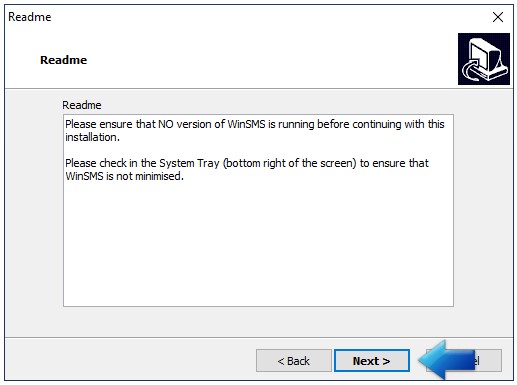
Task: Click the partially hidden Cancel button
Action: tap(489, 361)
